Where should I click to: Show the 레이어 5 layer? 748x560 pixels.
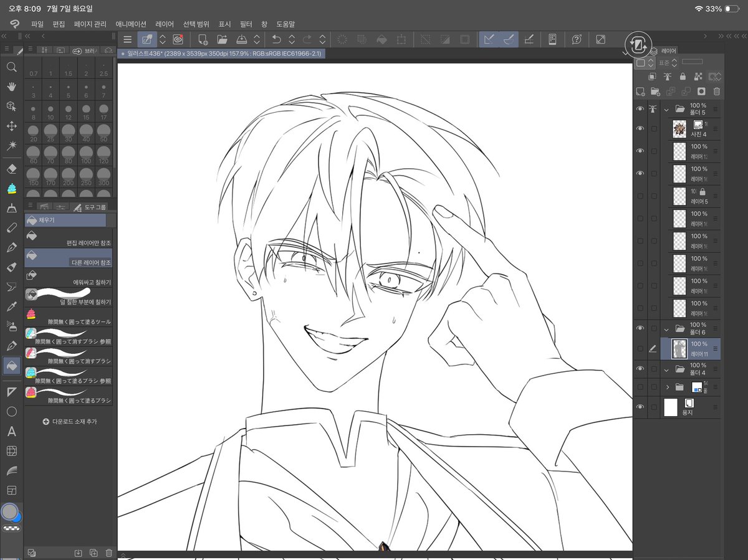[640, 196]
